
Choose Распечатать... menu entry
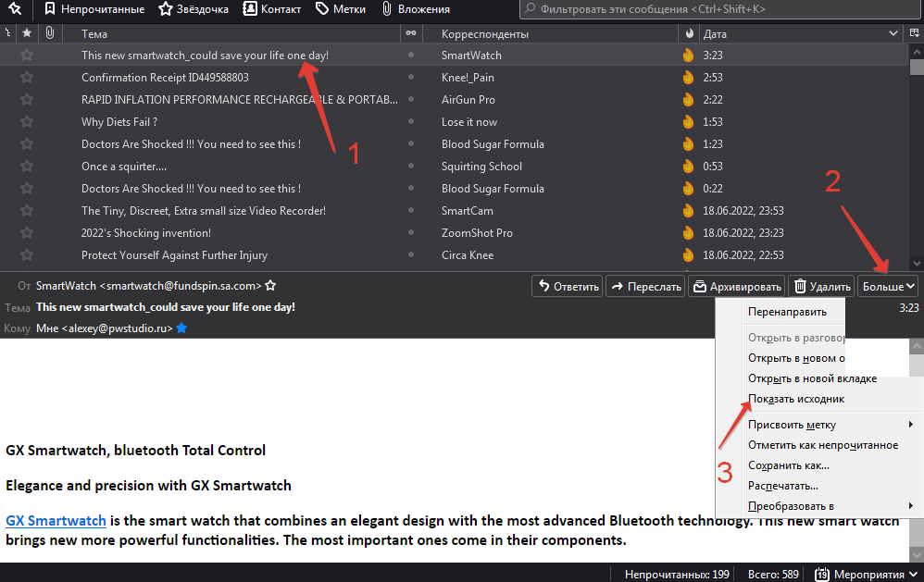pos(782,486)
